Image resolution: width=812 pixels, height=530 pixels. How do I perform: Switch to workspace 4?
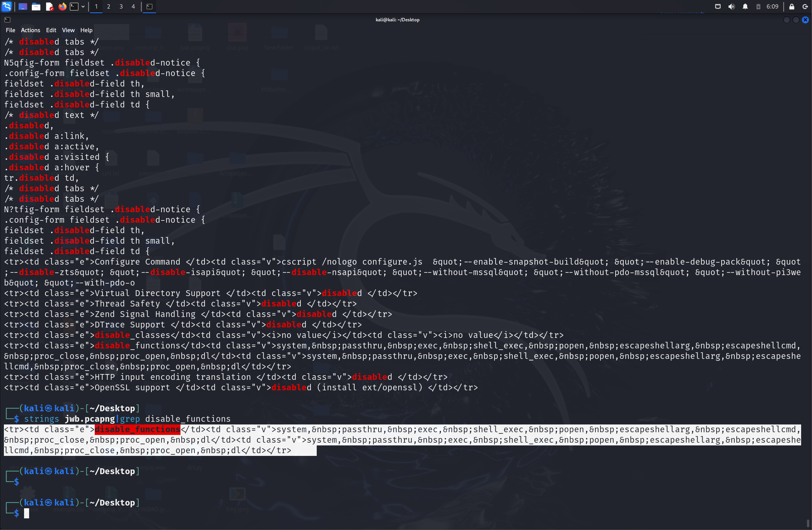click(133, 7)
